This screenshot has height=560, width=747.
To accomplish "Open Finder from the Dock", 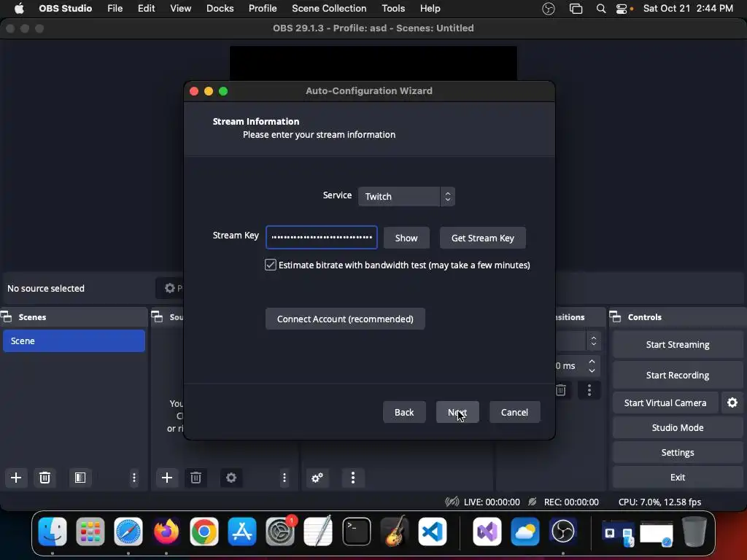I will (x=53, y=532).
